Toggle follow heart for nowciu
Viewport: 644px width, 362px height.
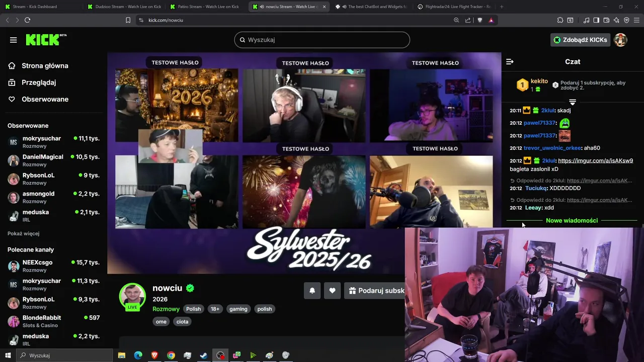(332, 291)
